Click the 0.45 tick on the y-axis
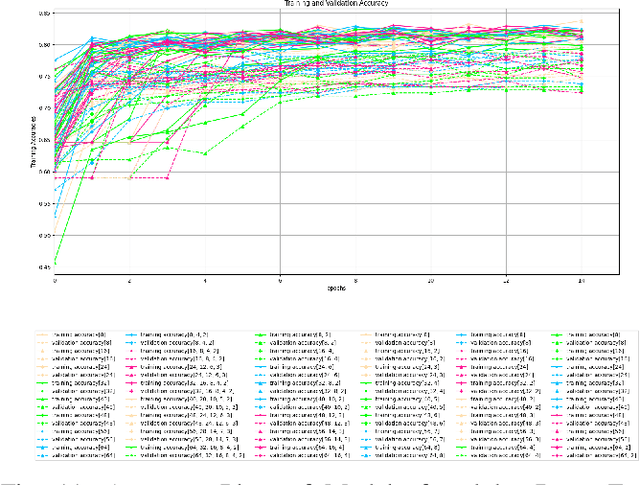The width and height of the screenshot is (640, 485). [43, 267]
